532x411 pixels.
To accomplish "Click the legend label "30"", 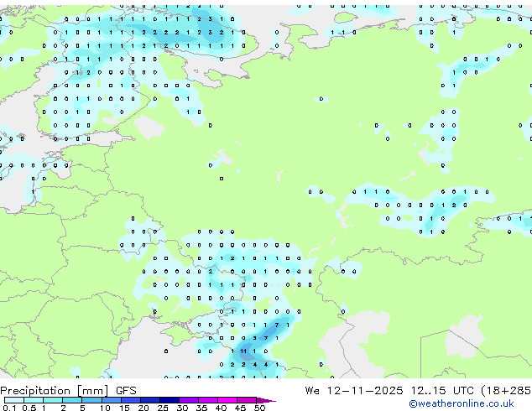I will click(x=182, y=408).
